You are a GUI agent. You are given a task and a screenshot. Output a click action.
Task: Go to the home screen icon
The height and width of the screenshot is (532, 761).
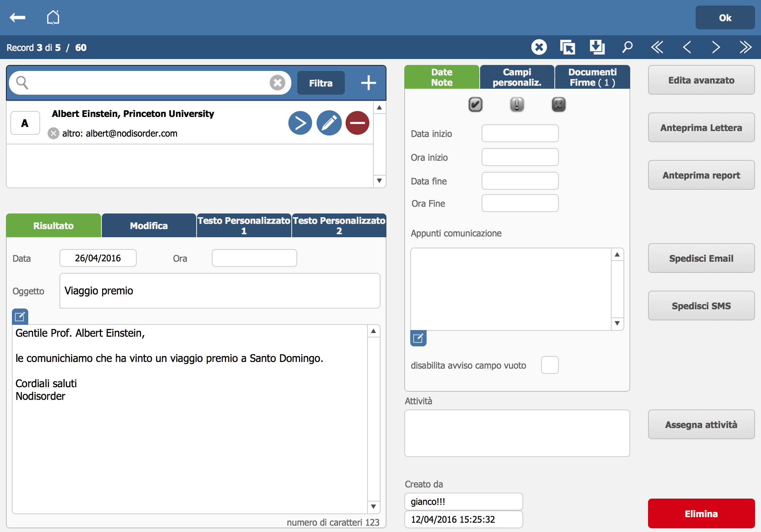pyautogui.click(x=53, y=17)
